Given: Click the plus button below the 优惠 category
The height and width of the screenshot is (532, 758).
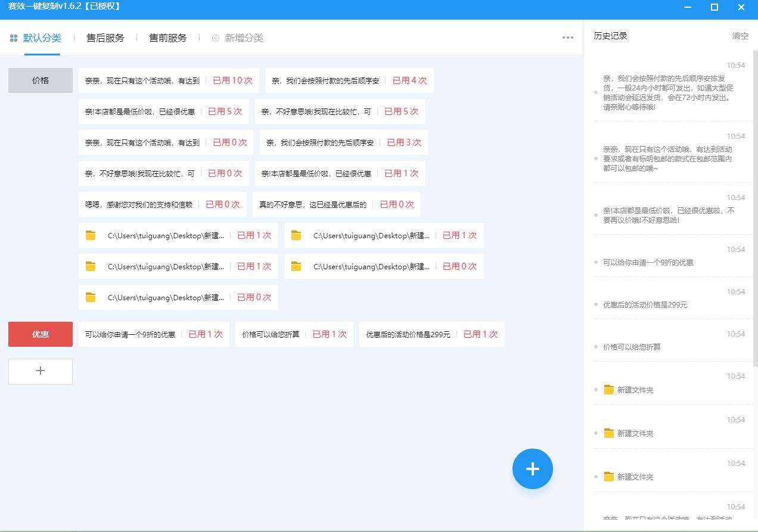Looking at the screenshot, I should point(40,371).
